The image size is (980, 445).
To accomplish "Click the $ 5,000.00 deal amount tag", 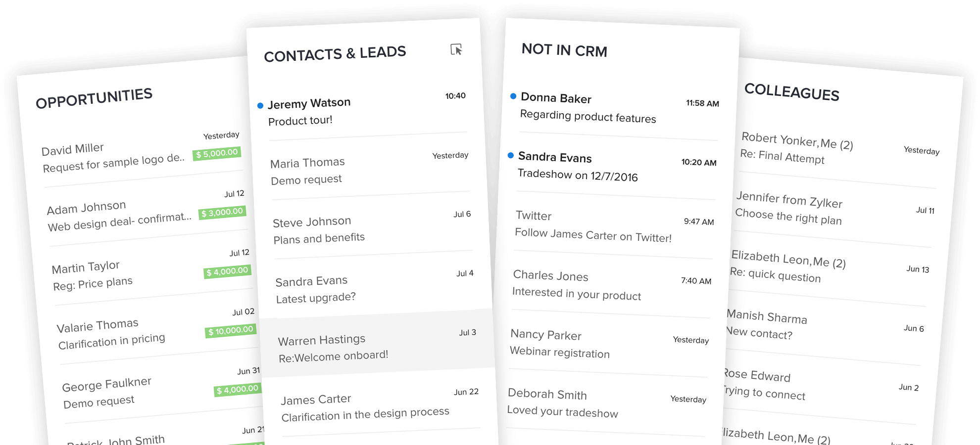I will tap(217, 153).
